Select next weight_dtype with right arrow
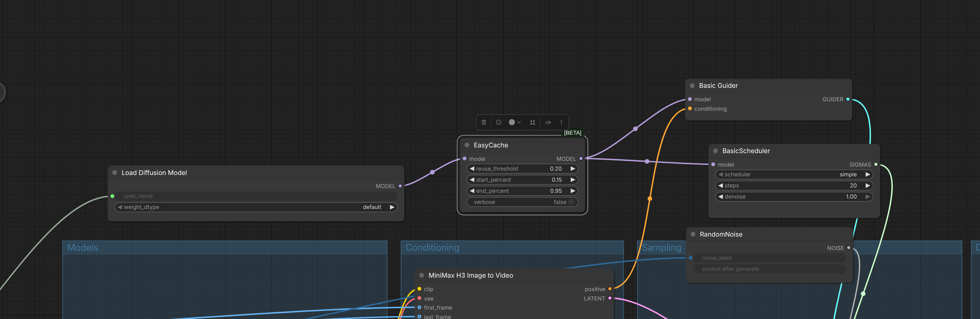This screenshot has height=319, width=980. (392, 207)
